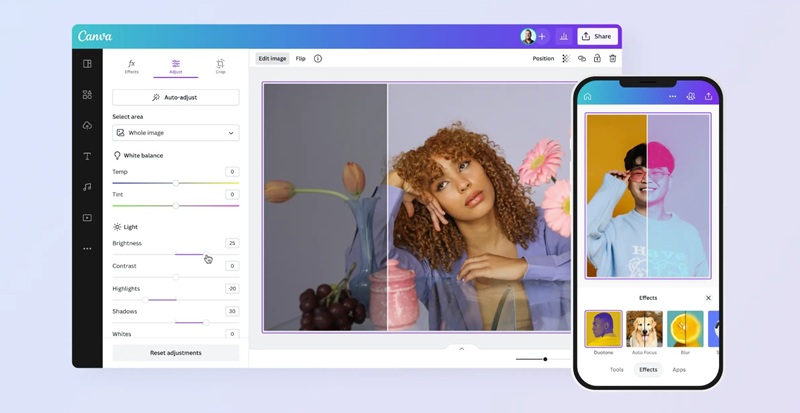Expand the pages panel chevron below canvas
Image resolution: width=800 pixels, height=413 pixels.
(x=462, y=349)
